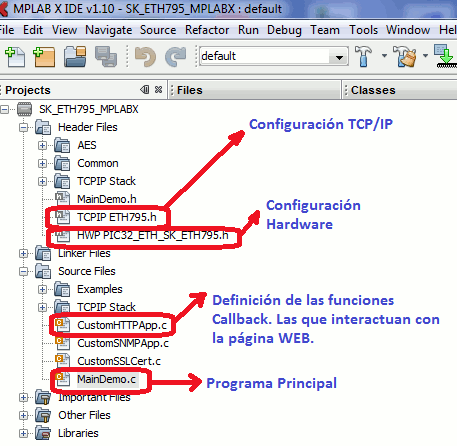
Task: Open the default configuration combo box
Action: pos(274,56)
